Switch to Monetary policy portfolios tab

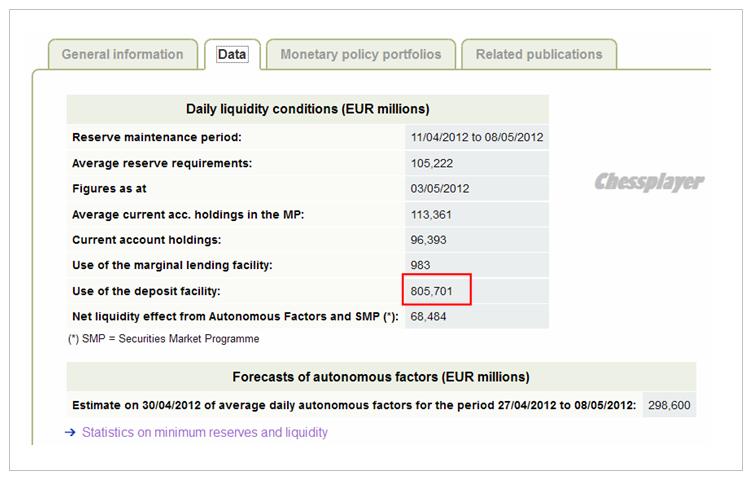pos(360,54)
